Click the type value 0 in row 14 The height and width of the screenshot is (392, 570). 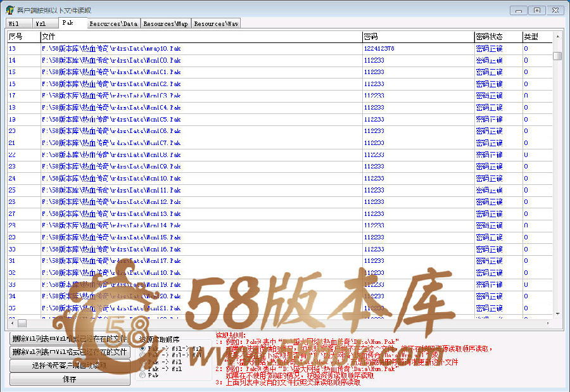tap(526, 60)
